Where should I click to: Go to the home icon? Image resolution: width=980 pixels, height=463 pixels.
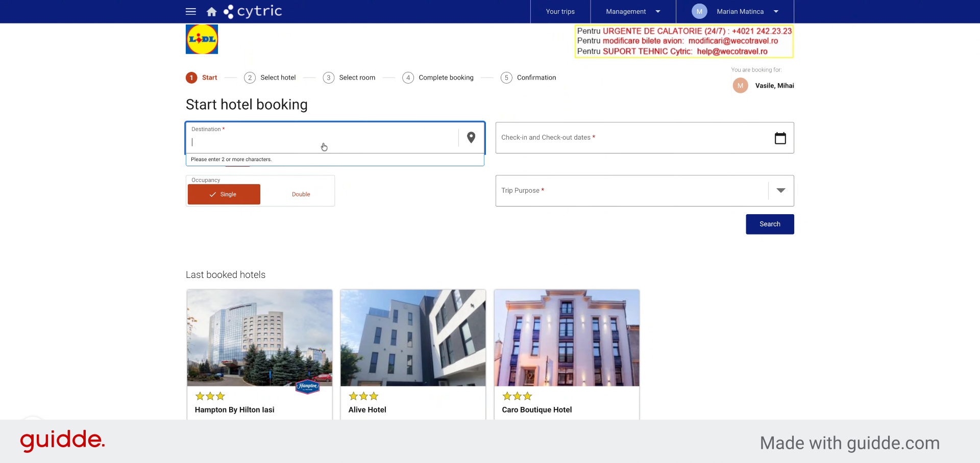pyautogui.click(x=211, y=11)
